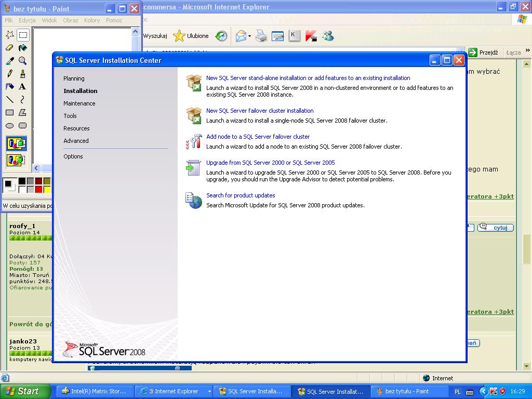Click the Mail envelope icon in IE toolbar
Screen dimensions: 532x399
point(241,36)
